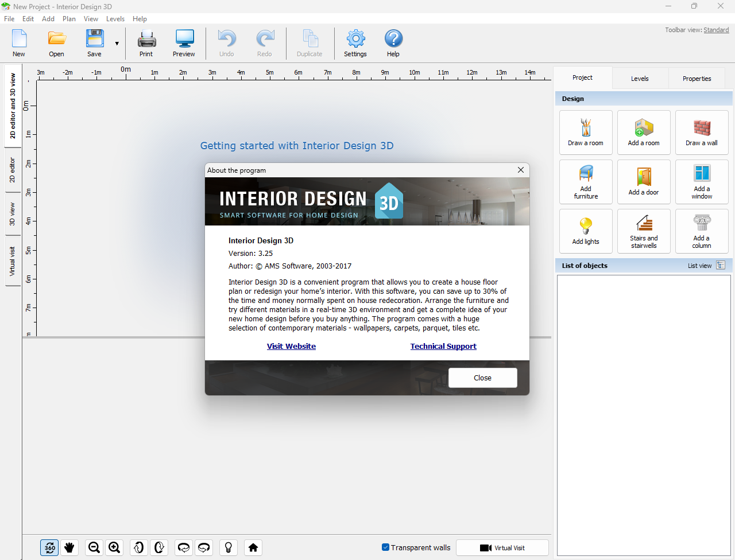Click the Add lights tool
Screen dimensions: 735x560
(586, 231)
